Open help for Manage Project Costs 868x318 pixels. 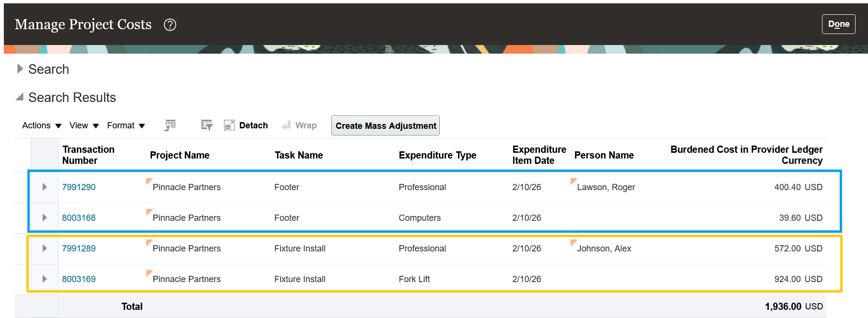[x=170, y=24]
